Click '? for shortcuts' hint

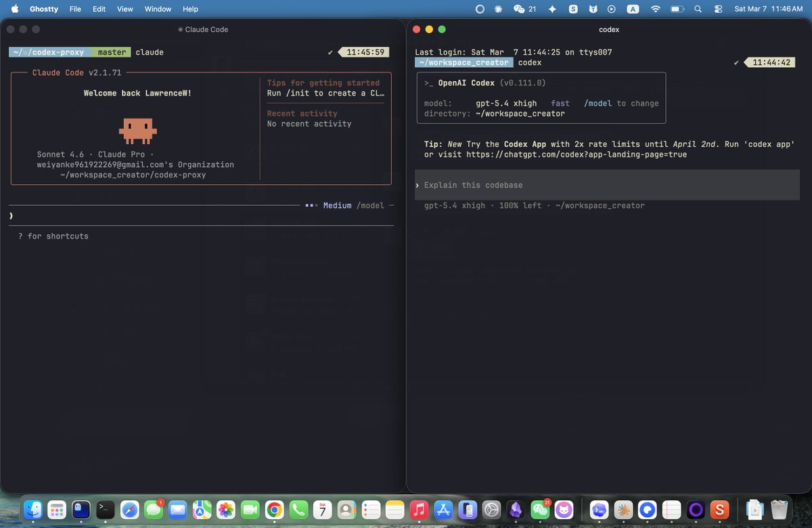[53, 236]
